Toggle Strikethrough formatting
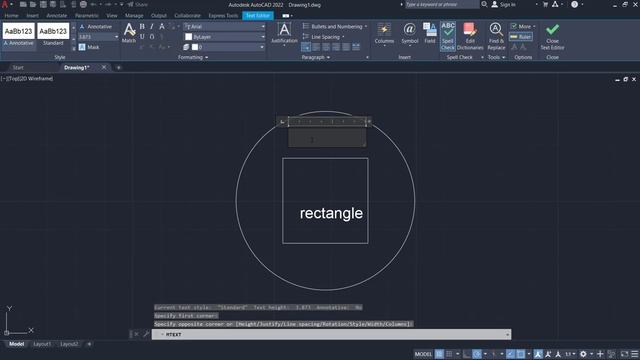This screenshot has height=360, width=640. [x=162, y=27]
